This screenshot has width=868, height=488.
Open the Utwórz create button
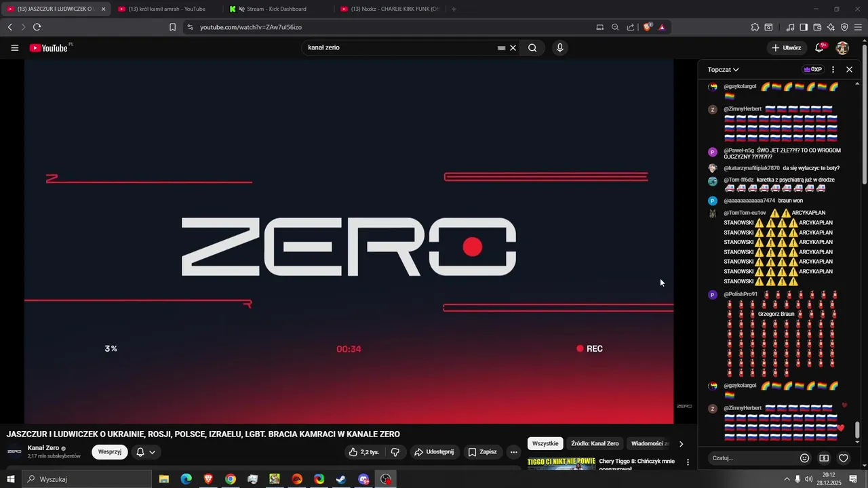[787, 48]
